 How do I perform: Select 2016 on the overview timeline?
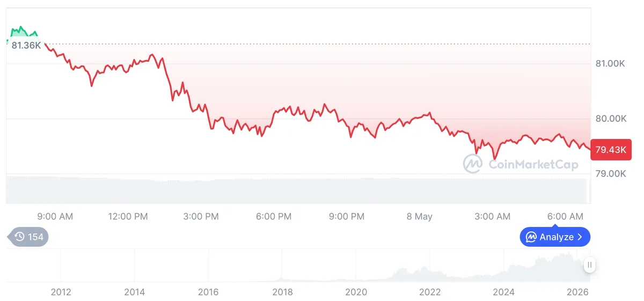click(x=208, y=292)
